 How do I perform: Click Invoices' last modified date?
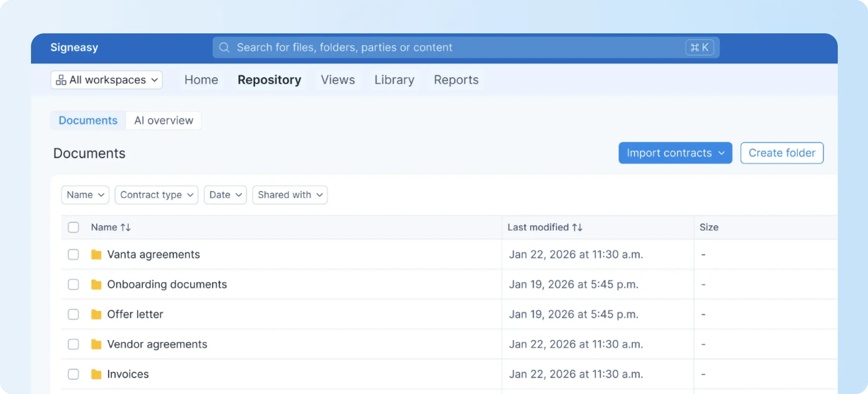[576, 374]
